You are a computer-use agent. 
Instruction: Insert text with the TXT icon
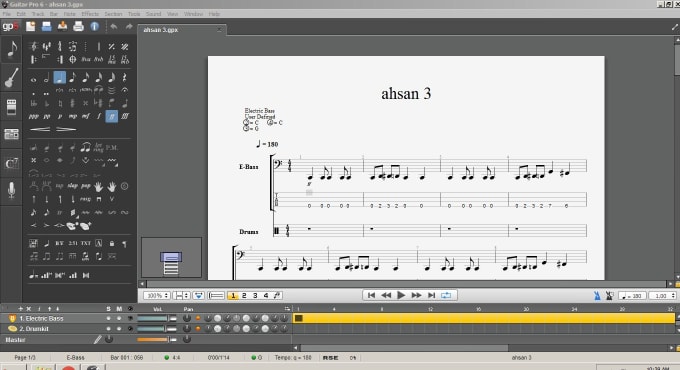tap(85, 243)
